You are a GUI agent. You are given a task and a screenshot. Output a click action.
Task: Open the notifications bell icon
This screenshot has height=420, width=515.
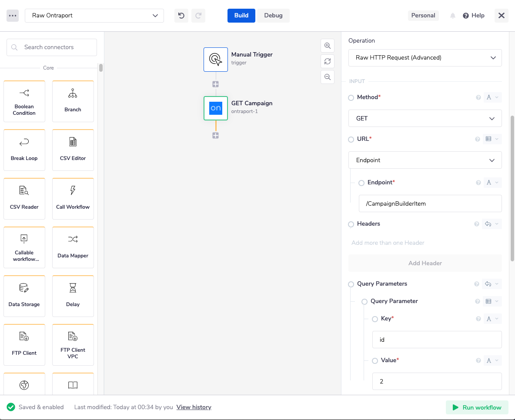click(x=453, y=16)
